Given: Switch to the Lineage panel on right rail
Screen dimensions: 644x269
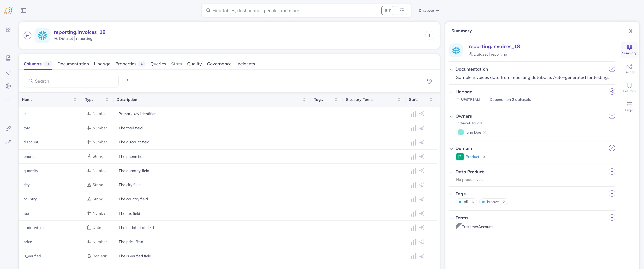Looking at the screenshot, I should coord(630,68).
